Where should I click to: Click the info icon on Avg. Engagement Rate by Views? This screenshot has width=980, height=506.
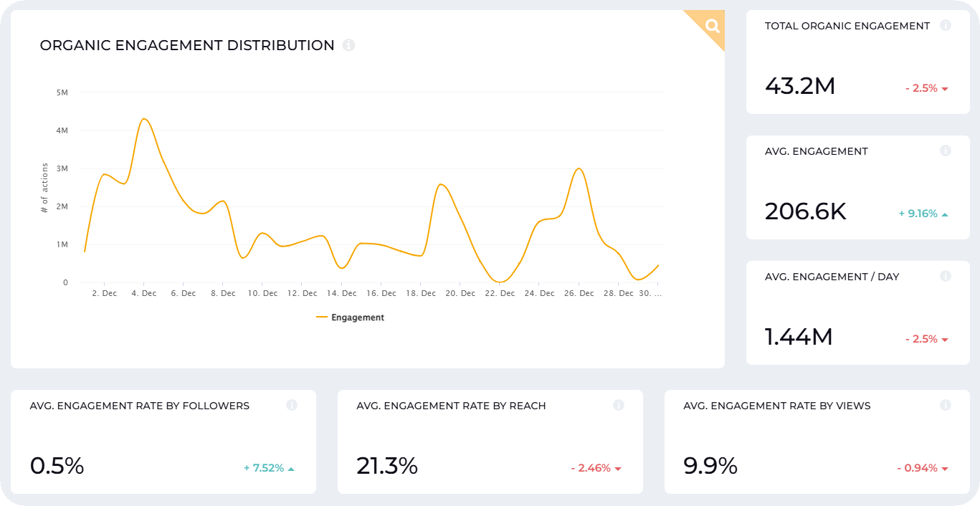946,405
